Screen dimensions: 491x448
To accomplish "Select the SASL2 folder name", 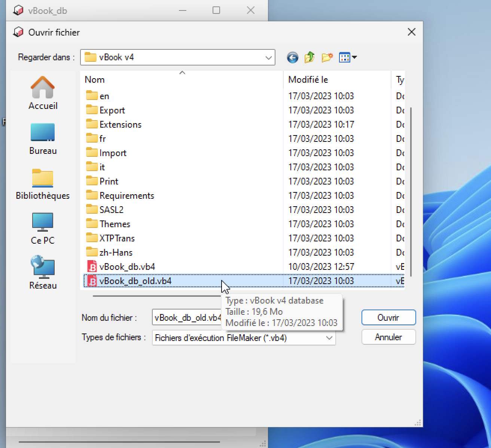I will click(x=112, y=210).
